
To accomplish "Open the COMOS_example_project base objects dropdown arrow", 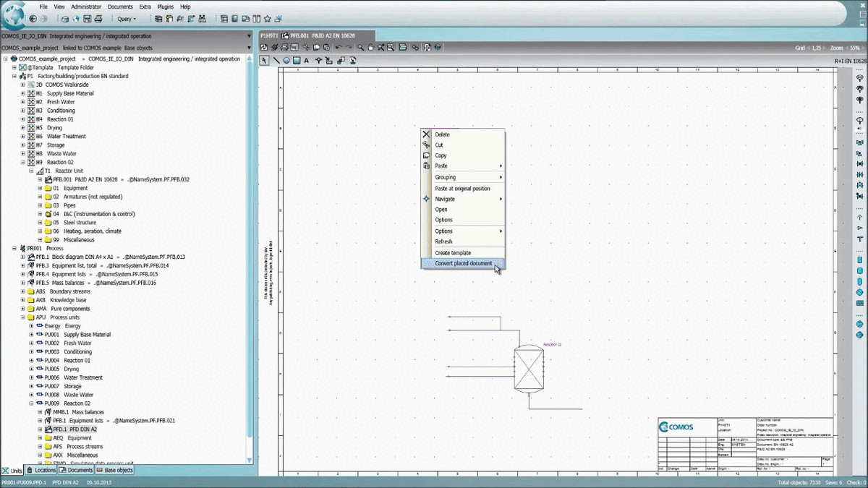I will pos(250,48).
